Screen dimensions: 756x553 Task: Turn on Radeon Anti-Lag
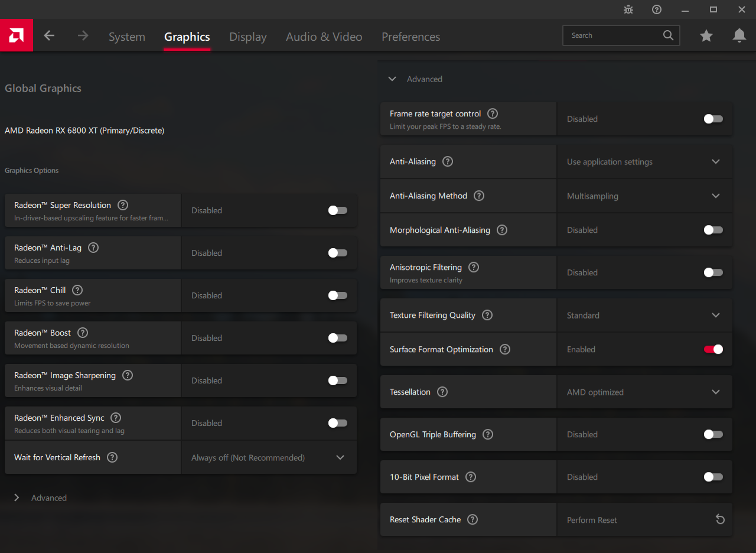[338, 253]
